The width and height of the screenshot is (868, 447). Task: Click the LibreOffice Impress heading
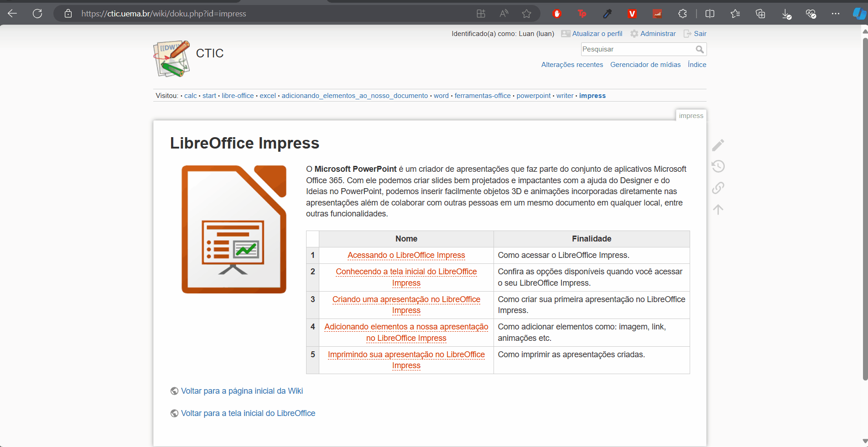[x=244, y=143]
